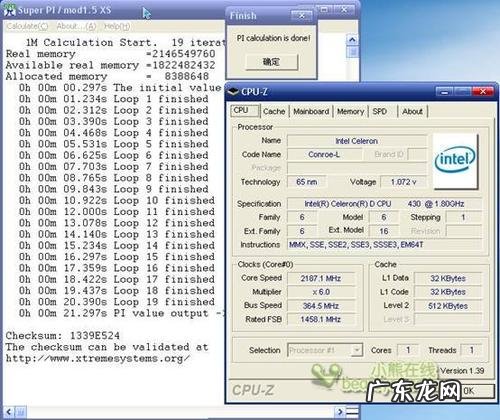Image resolution: width=500 pixels, height=420 pixels.
Task: Select the CPU tab in CPU-Z
Action: click(x=244, y=110)
